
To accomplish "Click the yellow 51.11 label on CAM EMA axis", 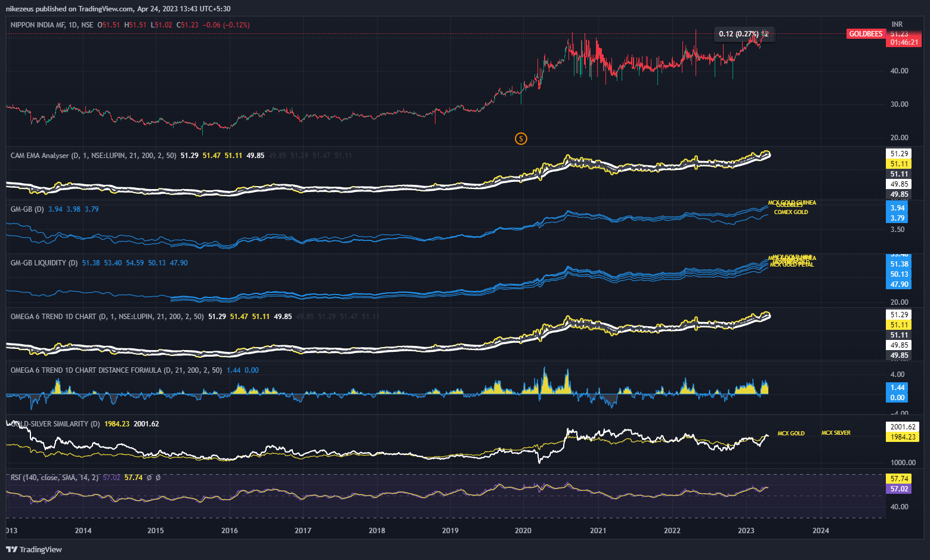I will click(x=899, y=164).
